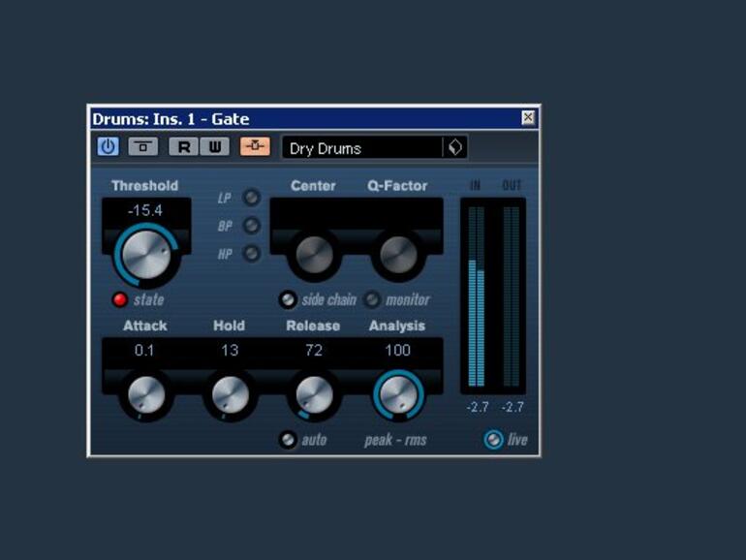Image resolution: width=746 pixels, height=560 pixels.
Task: Select the Release value 72
Action: coord(314,351)
